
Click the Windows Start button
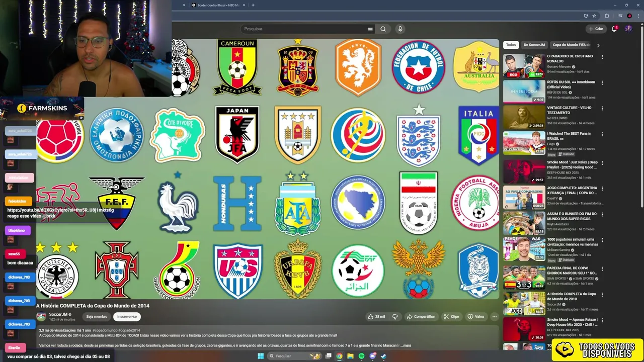[x=261, y=356]
